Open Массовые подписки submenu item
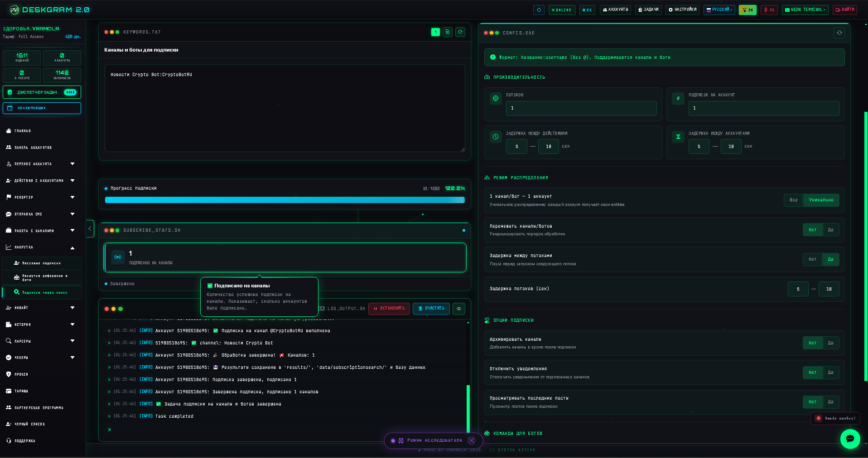The image size is (868, 458). (x=42, y=263)
